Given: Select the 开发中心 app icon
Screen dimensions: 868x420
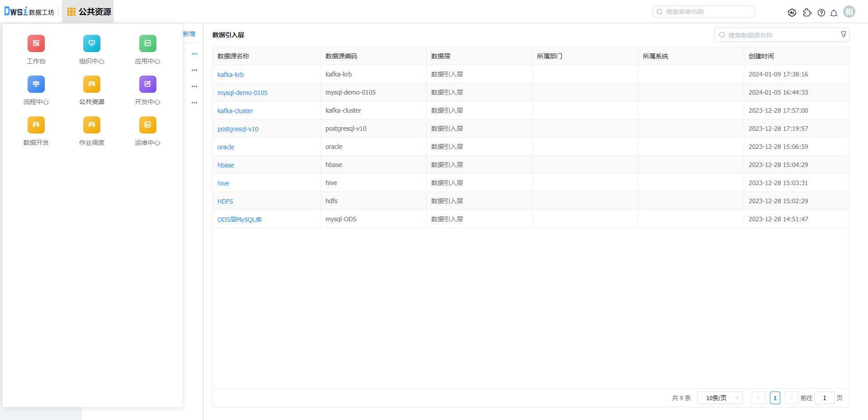Looking at the screenshot, I should point(147,85).
